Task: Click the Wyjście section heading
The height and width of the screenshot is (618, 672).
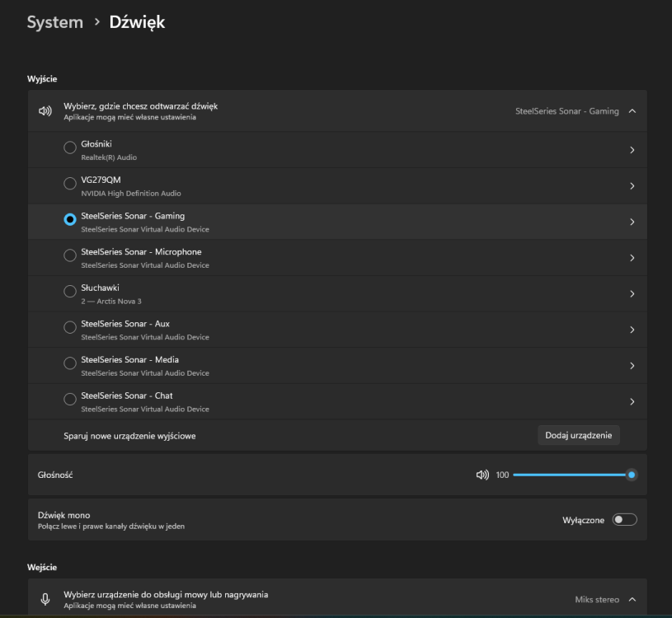Action: point(42,79)
